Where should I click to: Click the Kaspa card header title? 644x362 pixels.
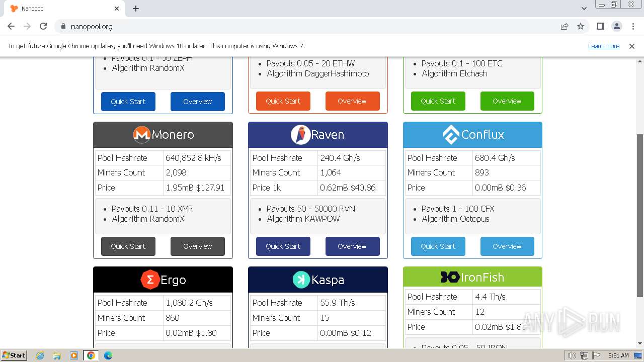pos(328,280)
